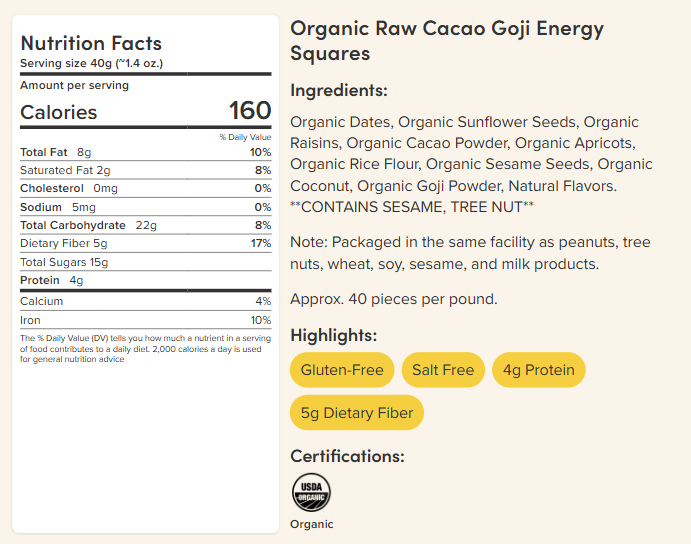Click the Dietary Fiber 17% daily value
The width and height of the screenshot is (691, 544).
(x=261, y=243)
